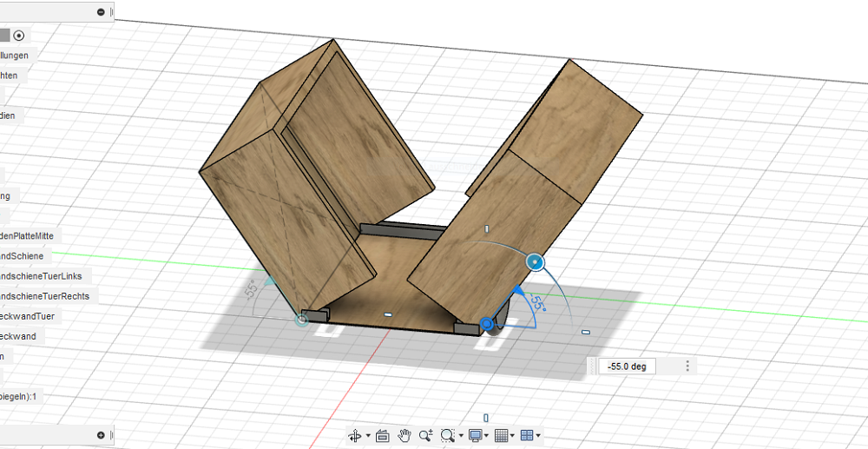
Task: Click the Grid and Snaps icon
Action: [x=502, y=435]
